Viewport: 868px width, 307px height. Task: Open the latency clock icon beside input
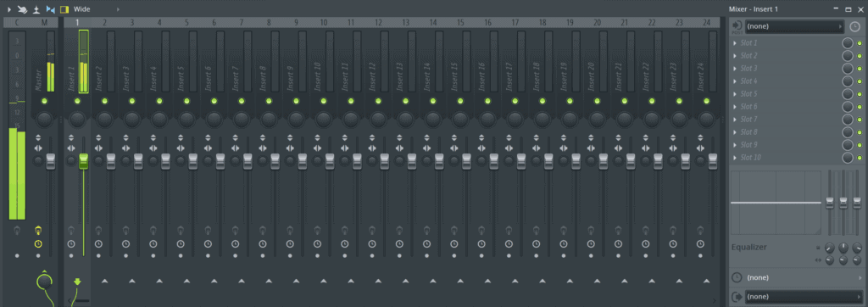[x=855, y=26]
